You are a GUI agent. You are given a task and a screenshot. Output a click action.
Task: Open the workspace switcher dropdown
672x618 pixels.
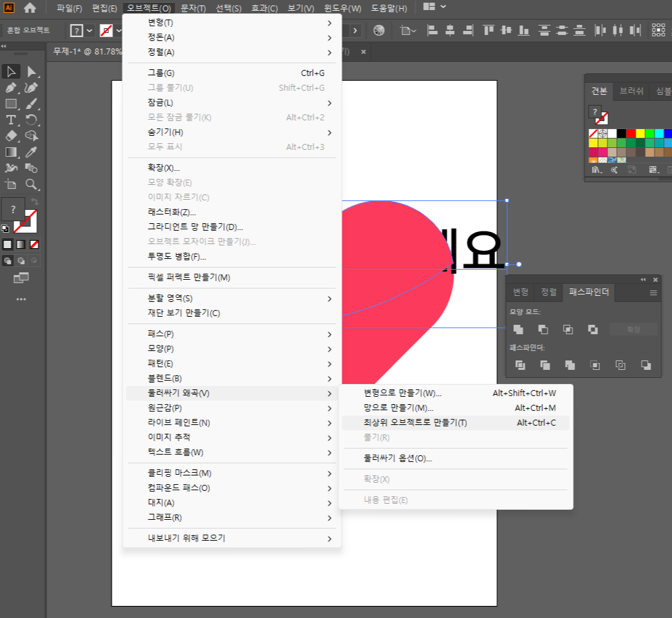tap(436, 7)
